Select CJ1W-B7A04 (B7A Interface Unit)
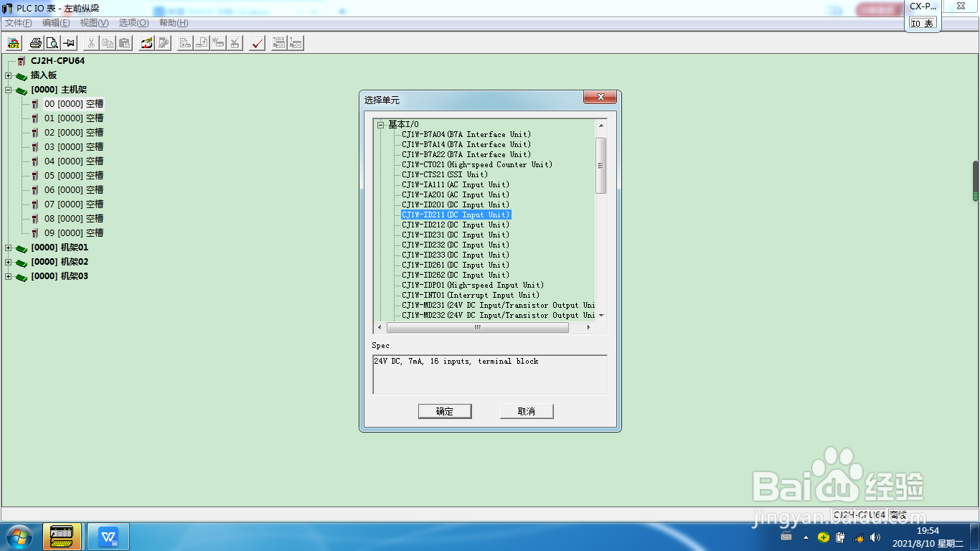Image resolution: width=980 pixels, height=551 pixels. click(466, 134)
